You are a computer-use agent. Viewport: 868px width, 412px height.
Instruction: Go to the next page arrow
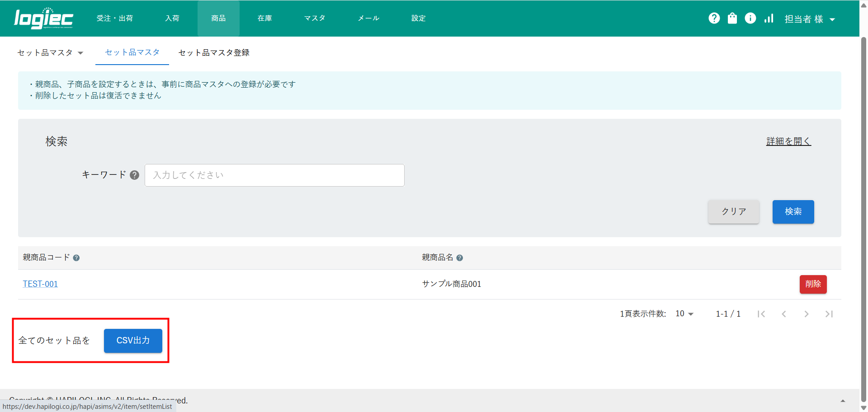pos(806,314)
